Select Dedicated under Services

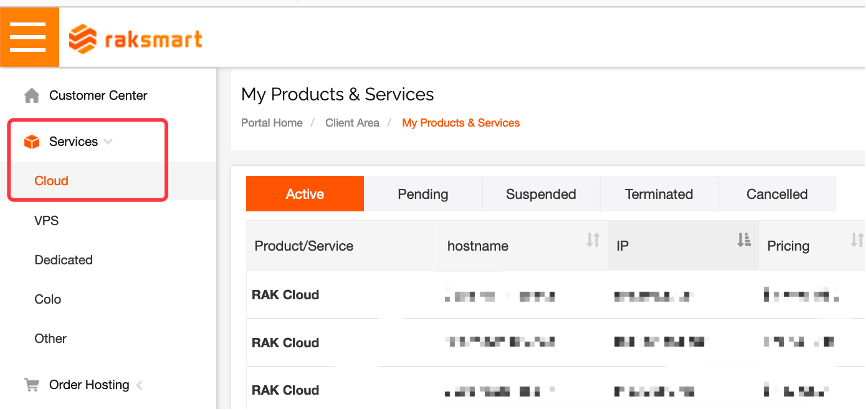click(x=64, y=260)
